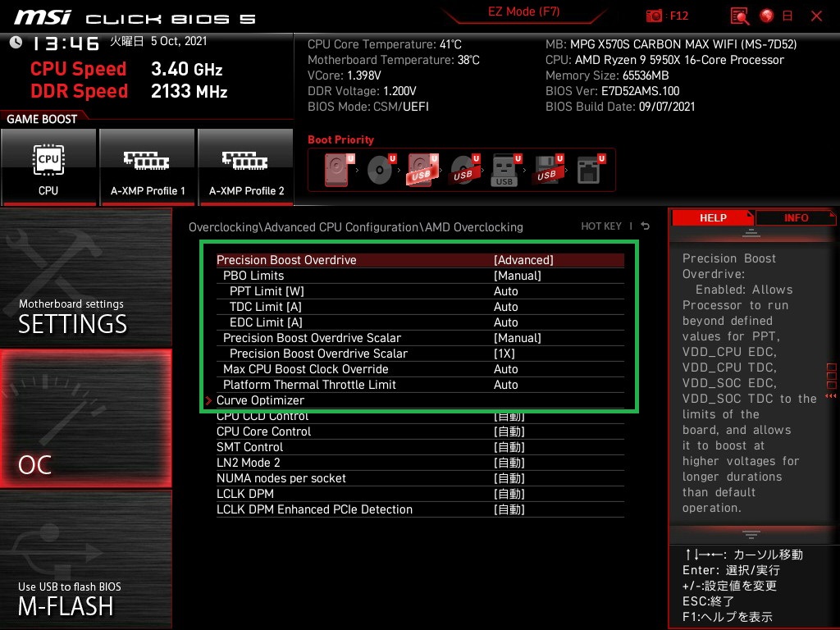Change Platform Thermal Throttle Limit setting
840x630 pixels.
[420, 385]
